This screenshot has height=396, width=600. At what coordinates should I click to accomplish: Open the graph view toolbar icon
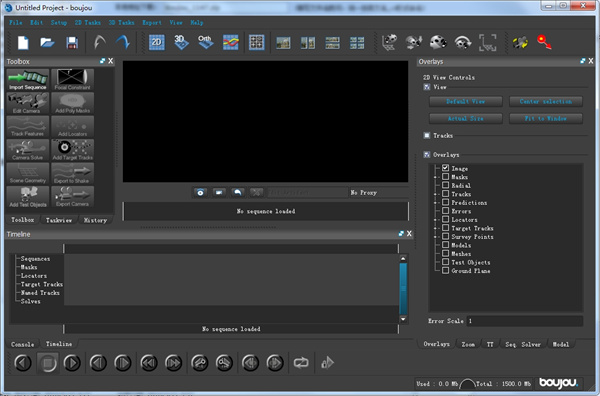tap(230, 42)
